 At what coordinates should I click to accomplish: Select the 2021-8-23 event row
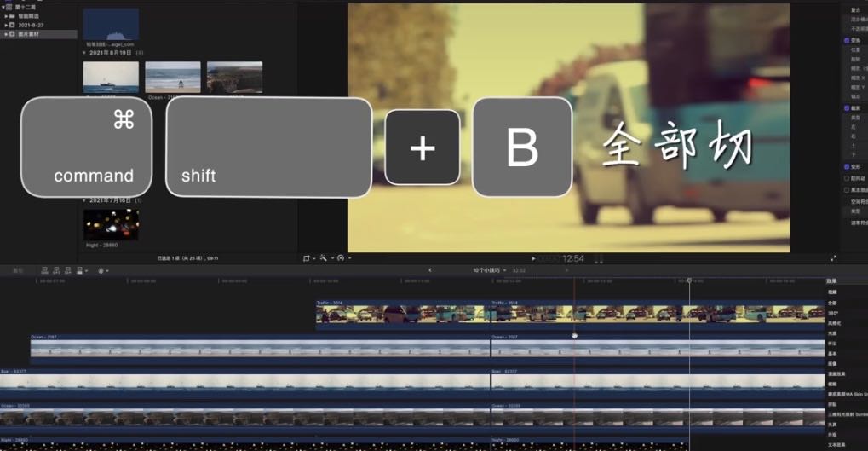(38, 25)
